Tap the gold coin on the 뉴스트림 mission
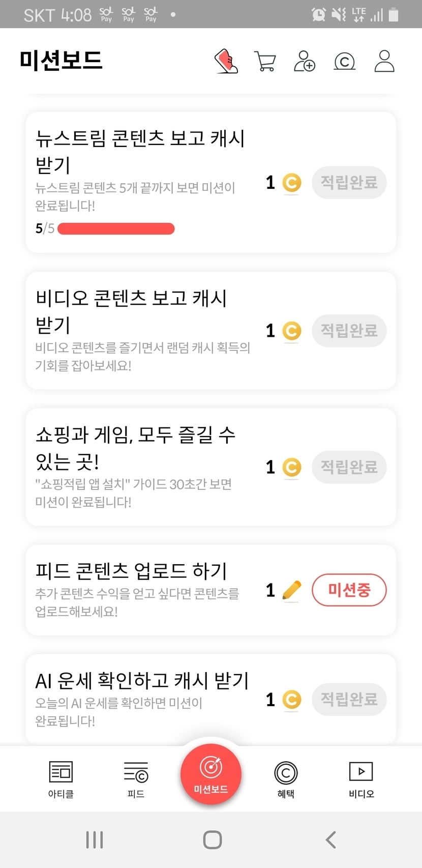This screenshot has height=868, width=422. point(291,183)
